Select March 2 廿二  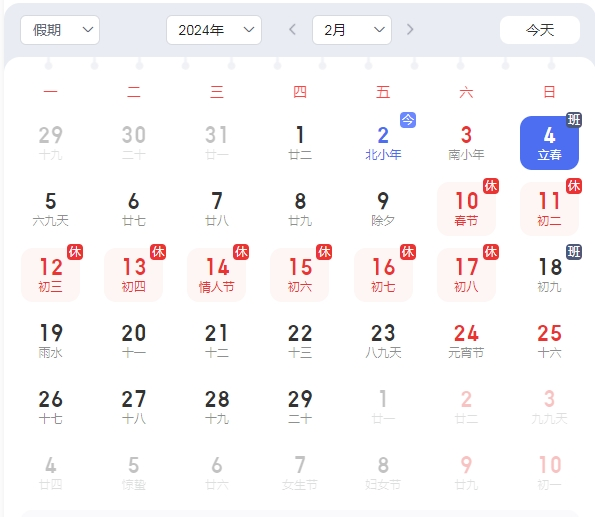[466, 407]
